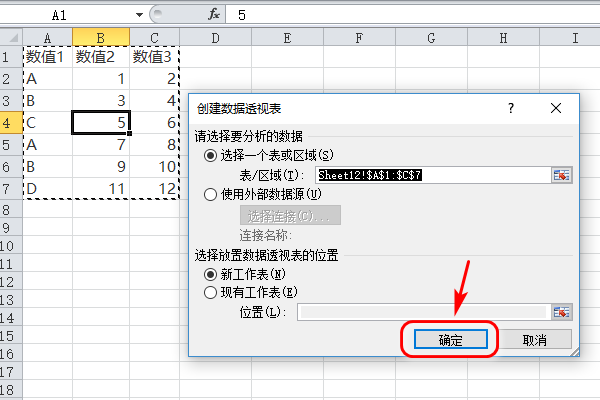The width and height of the screenshot is (600, 400).
Task: Click the 取消 button in the dialog
Action: click(x=535, y=340)
